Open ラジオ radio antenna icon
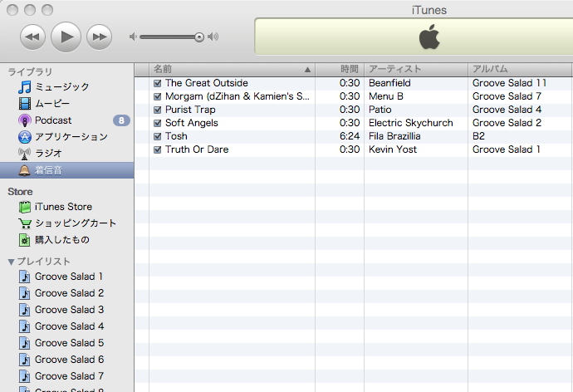This screenshot has height=392, width=573. (x=24, y=154)
